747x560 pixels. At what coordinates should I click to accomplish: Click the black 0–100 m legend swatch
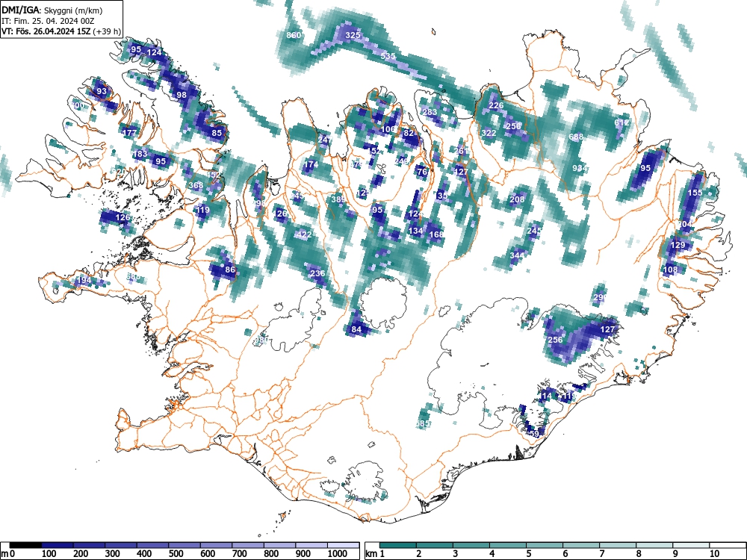click(25, 545)
